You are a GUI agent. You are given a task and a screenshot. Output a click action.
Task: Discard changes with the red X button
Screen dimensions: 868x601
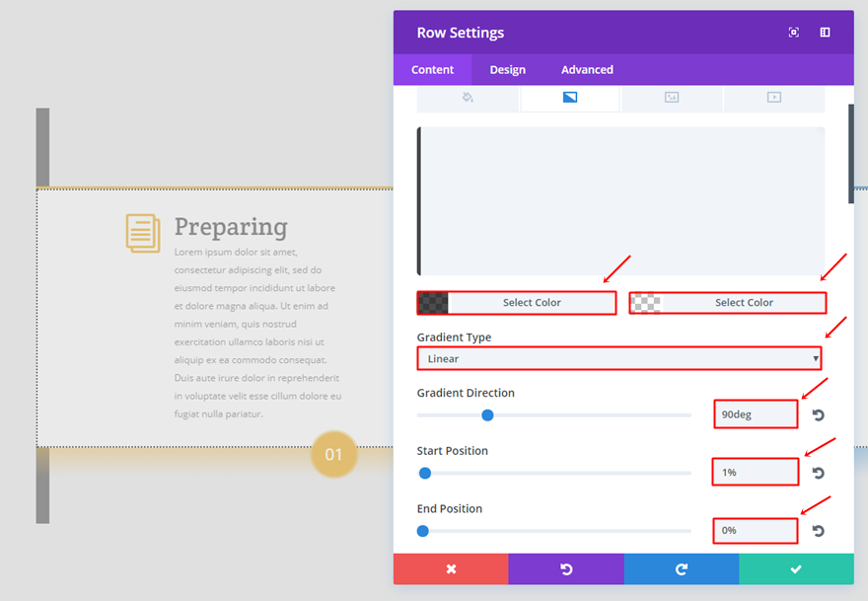coord(451,568)
